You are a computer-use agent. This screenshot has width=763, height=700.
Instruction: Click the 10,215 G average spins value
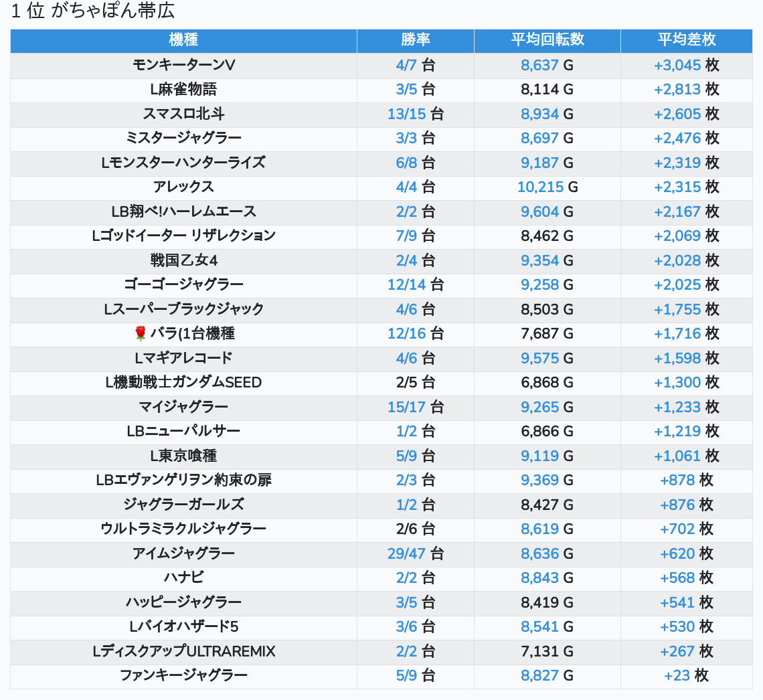coord(547,187)
